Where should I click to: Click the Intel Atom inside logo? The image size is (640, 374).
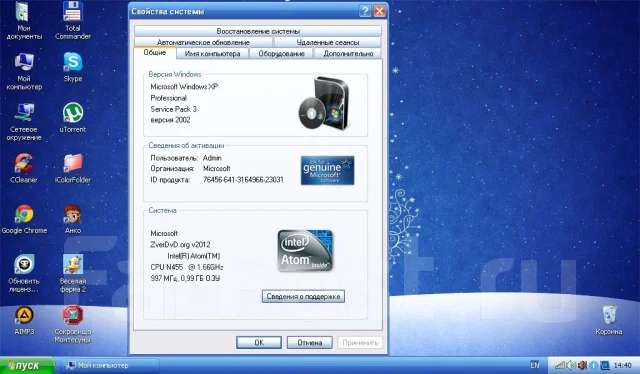pos(305,251)
